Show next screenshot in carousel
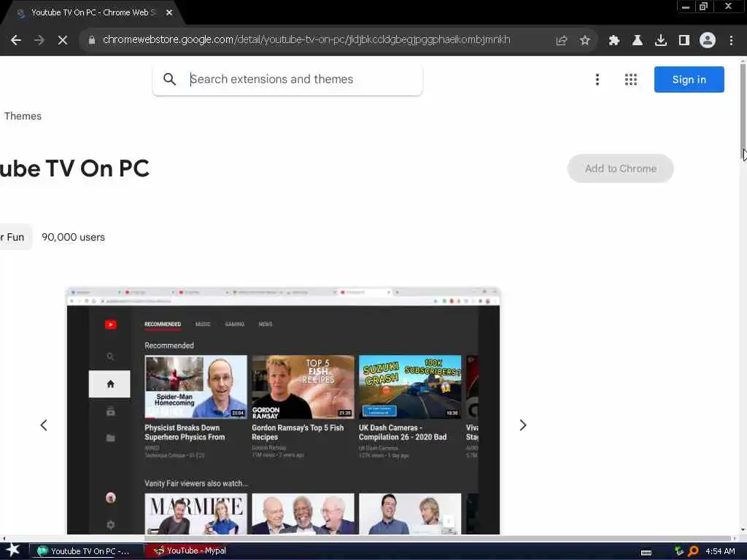The width and height of the screenshot is (747, 560). 522,425
